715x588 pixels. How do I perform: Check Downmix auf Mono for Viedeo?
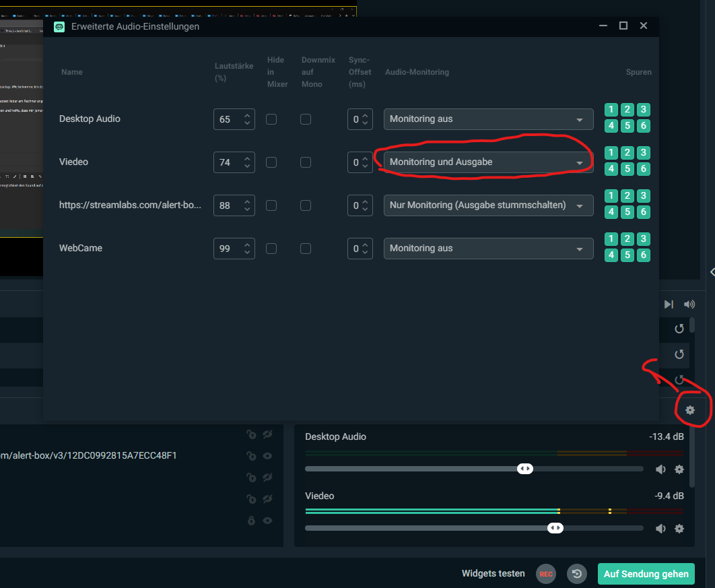click(306, 162)
